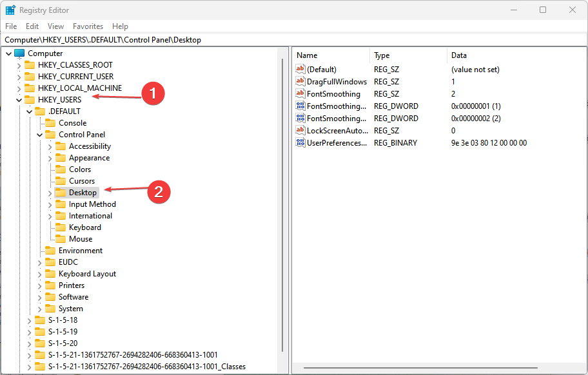The width and height of the screenshot is (588, 375).
Task: Open the File menu
Action: tap(11, 26)
